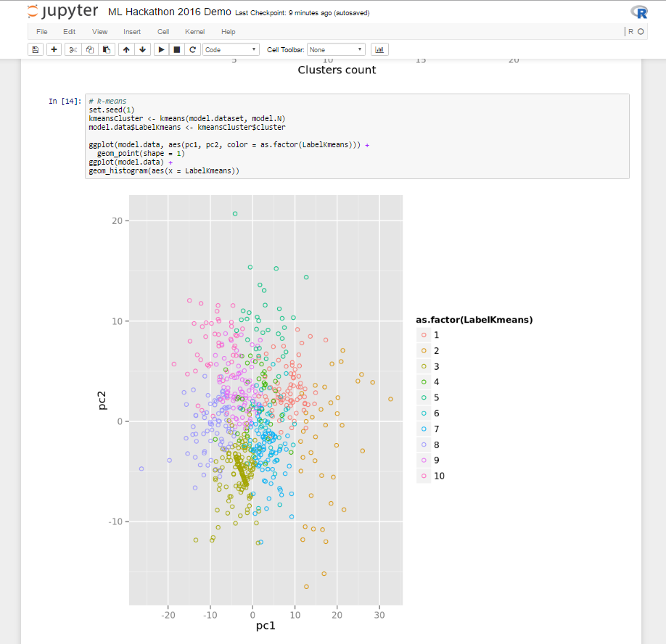Open the File menu
The width and height of the screenshot is (666, 644).
click(41, 32)
